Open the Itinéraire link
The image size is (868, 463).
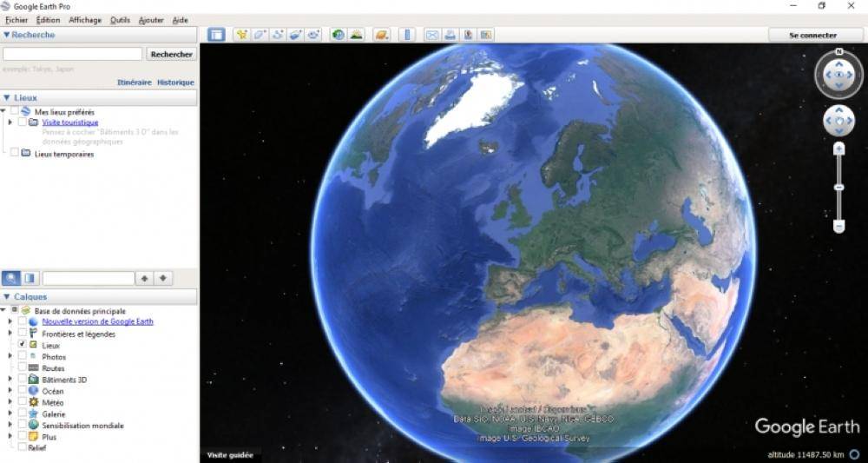(x=134, y=83)
